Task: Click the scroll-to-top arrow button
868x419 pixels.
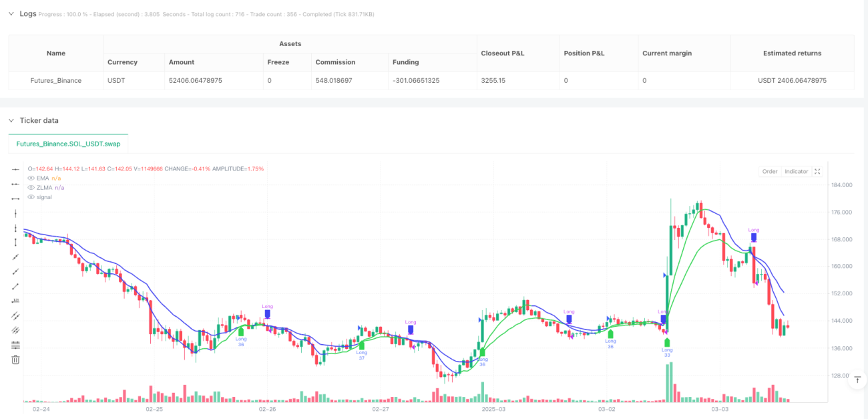Action: click(x=857, y=380)
